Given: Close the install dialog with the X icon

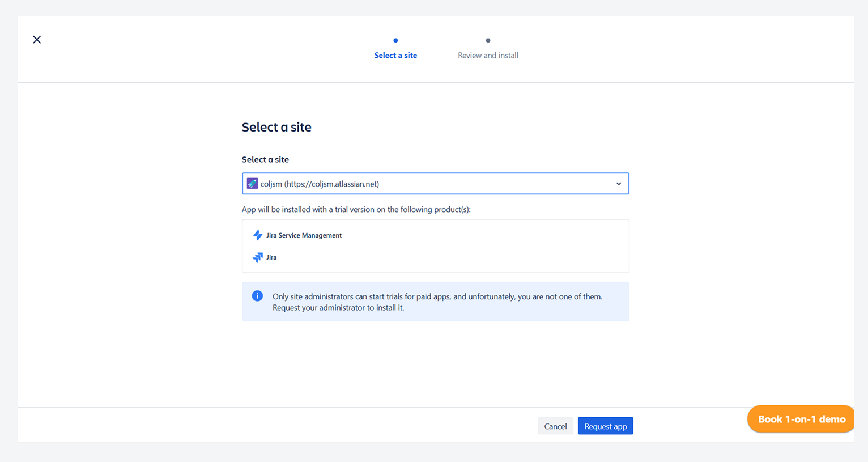Looking at the screenshot, I should (37, 40).
